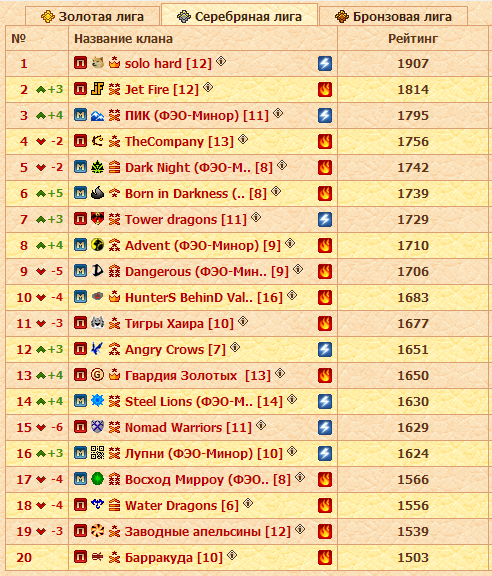Click the blue M badge beside Dark Night
This screenshot has height=576, width=492.
80,167
